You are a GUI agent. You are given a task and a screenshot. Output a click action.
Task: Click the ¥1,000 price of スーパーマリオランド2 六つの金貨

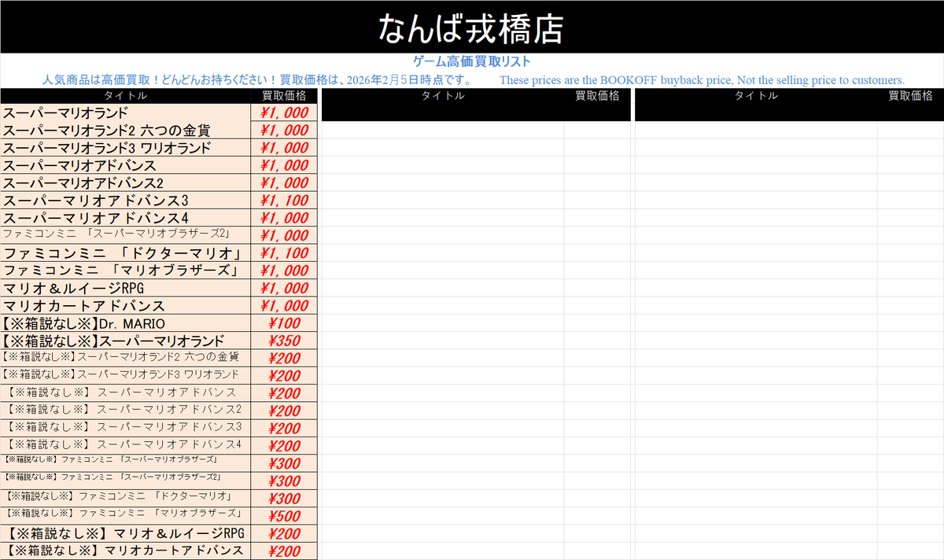coord(284,131)
